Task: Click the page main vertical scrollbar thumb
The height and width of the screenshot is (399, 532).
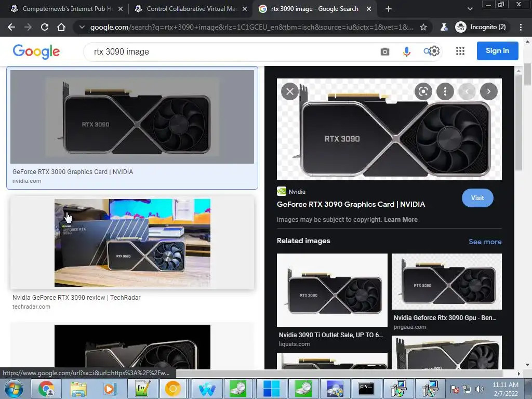Action: pyautogui.click(x=528, y=74)
